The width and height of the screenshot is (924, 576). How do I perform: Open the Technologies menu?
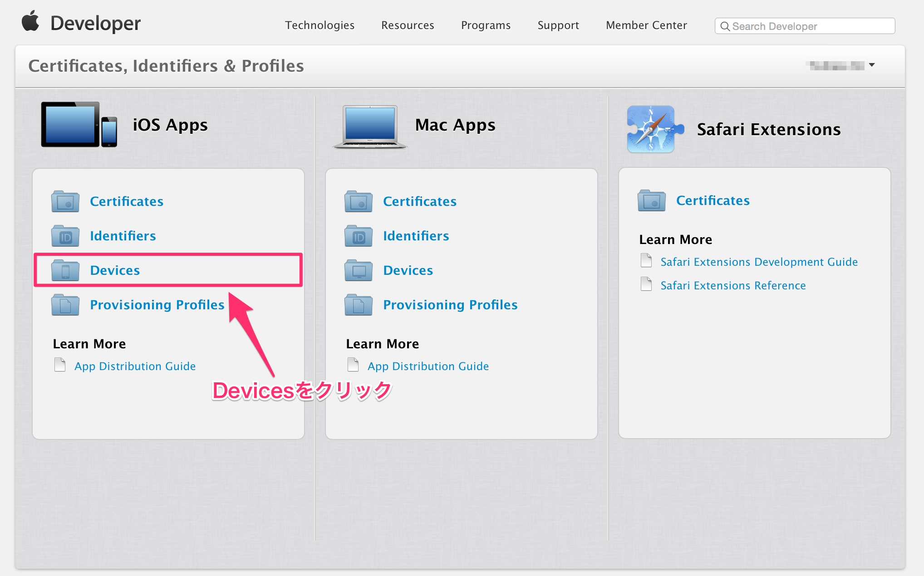(319, 25)
